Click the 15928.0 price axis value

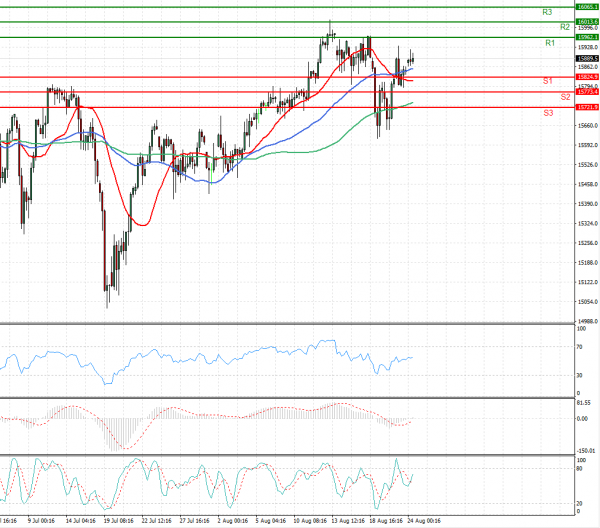point(588,47)
